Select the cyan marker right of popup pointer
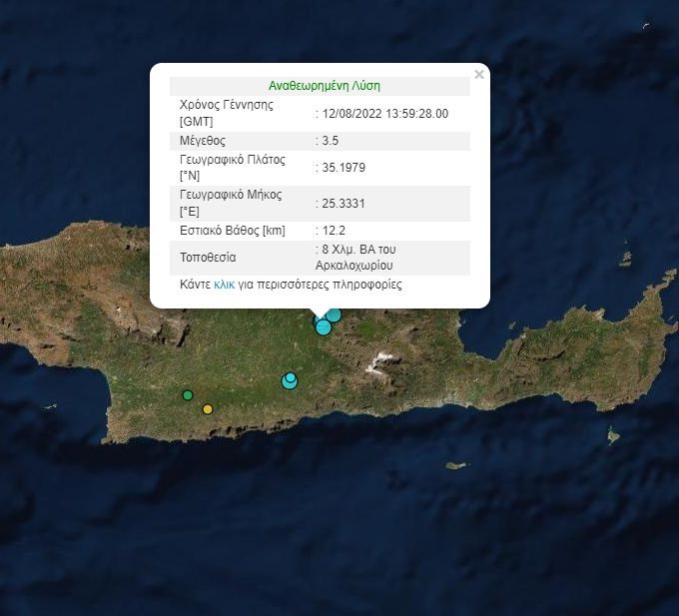Image resolution: width=679 pixels, height=616 pixels. coord(335,314)
